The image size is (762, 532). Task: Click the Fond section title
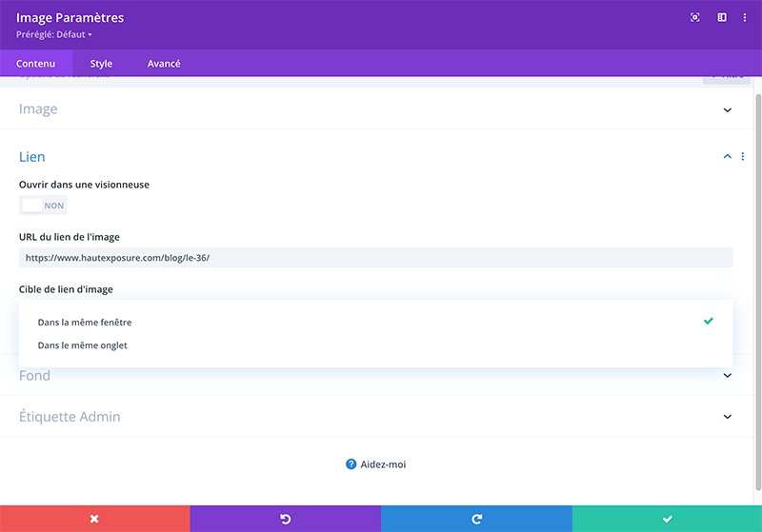click(x=34, y=375)
